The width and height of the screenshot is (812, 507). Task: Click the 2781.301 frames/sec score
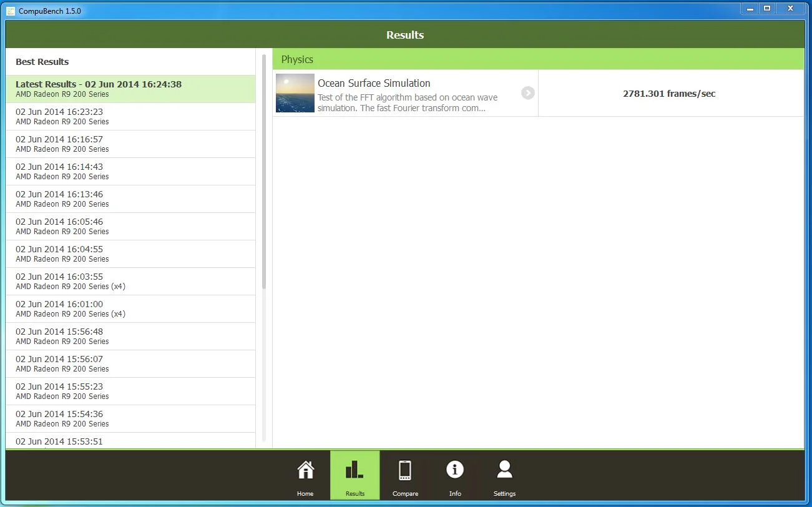click(x=669, y=94)
